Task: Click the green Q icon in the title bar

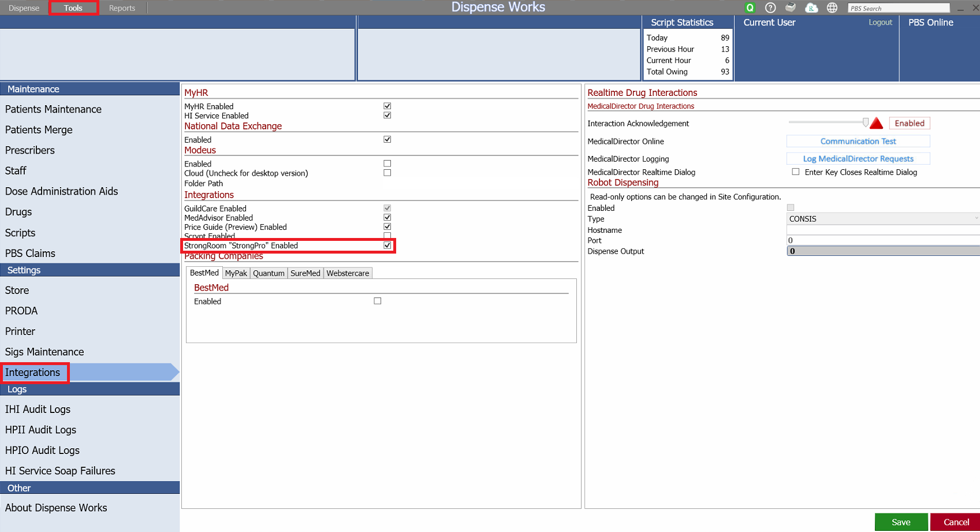Action: click(x=750, y=8)
